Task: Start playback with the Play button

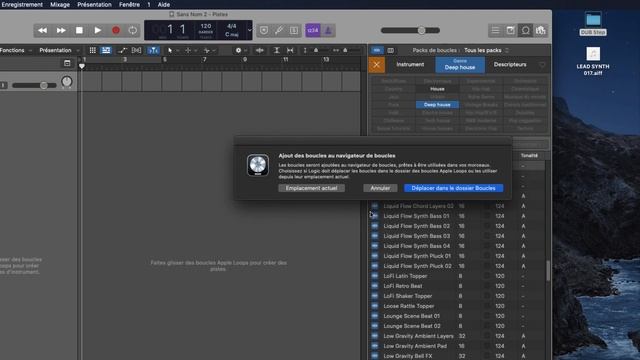Action: 98,31
